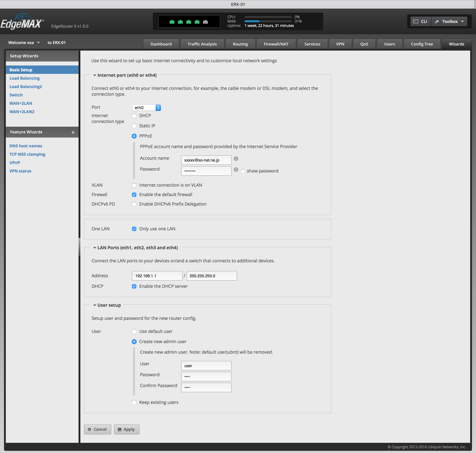
Task: Click the PPPoE Account name field
Action: (206, 160)
